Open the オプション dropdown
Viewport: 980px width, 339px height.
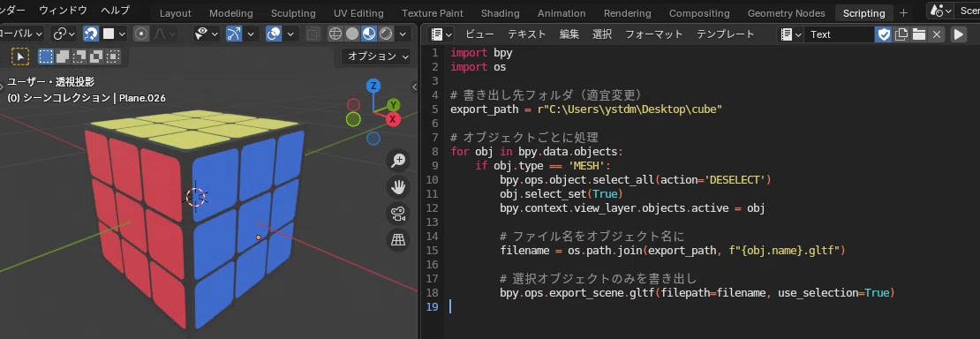376,56
